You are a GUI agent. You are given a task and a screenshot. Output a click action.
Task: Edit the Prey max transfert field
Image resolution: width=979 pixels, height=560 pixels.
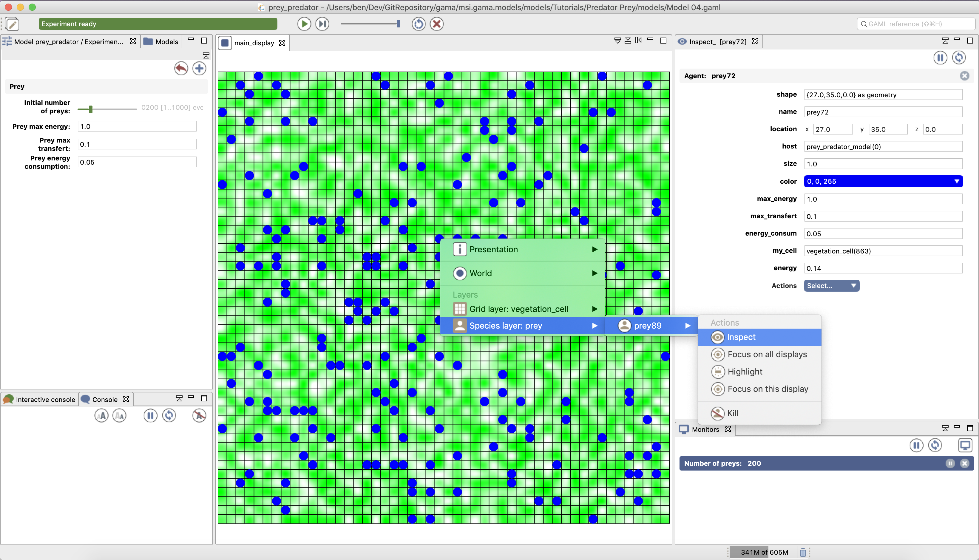point(137,144)
